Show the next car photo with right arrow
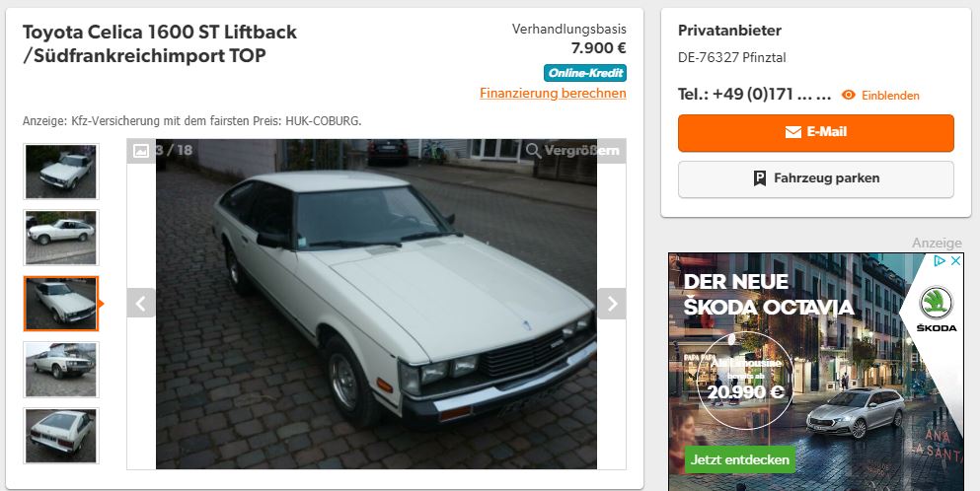The image size is (980, 491). (612, 304)
